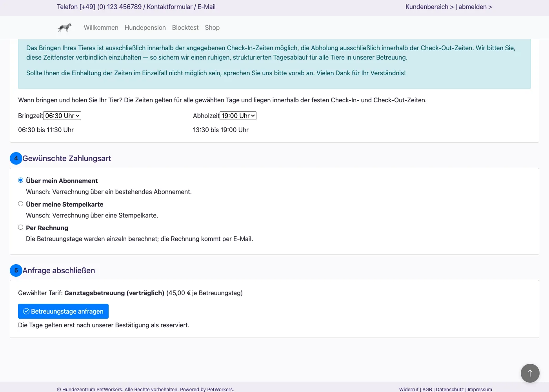Screen dimensions: 549x392
Task: Open the AGB footer link
Action: (x=427, y=389)
